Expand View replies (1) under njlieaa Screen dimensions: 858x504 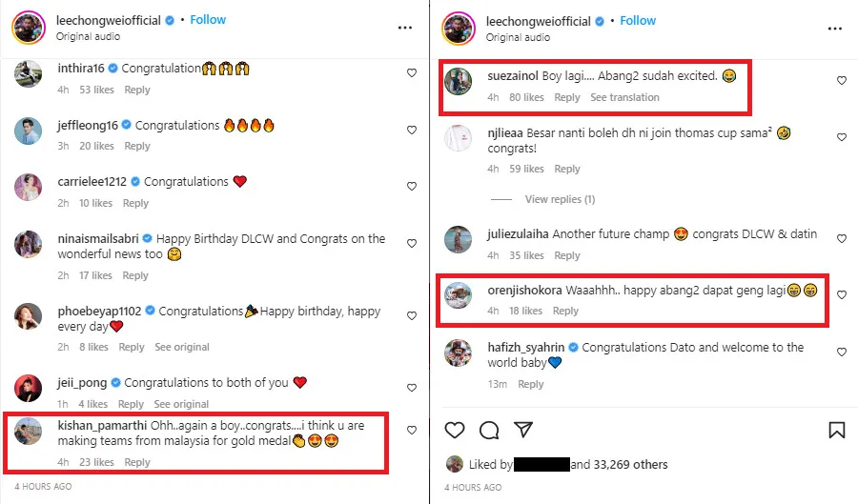click(x=560, y=199)
